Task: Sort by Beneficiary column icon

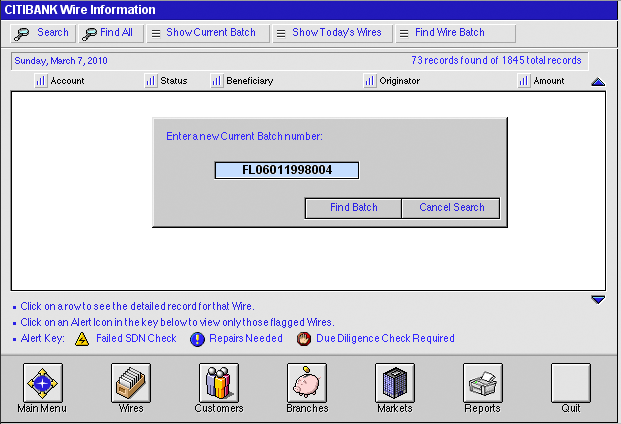Action: point(216,81)
